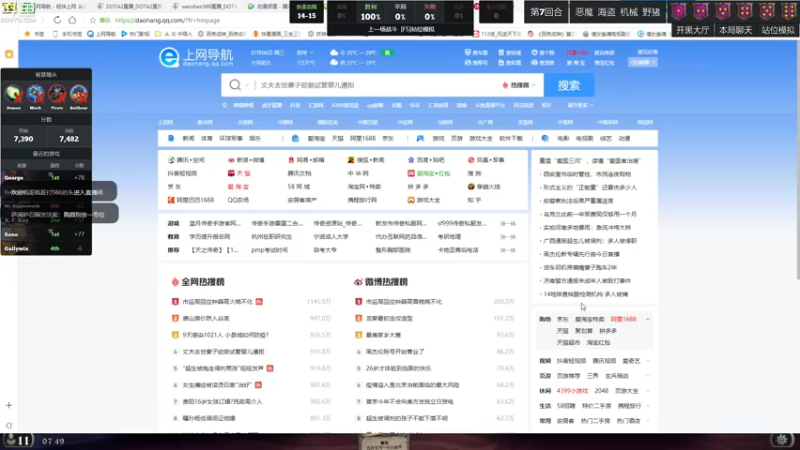
Task: Click the banned Pirate race icon
Action: pyautogui.click(x=57, y=95)
